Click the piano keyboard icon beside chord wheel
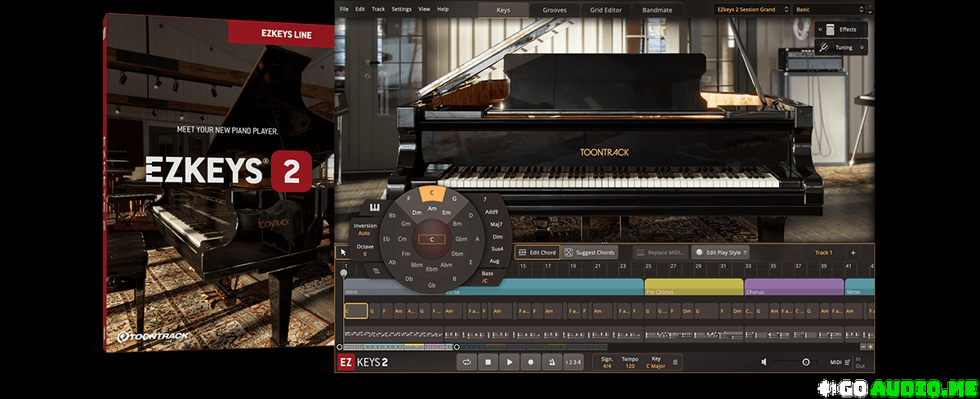The width and height of the screenshot is (980, 399). 375,208
